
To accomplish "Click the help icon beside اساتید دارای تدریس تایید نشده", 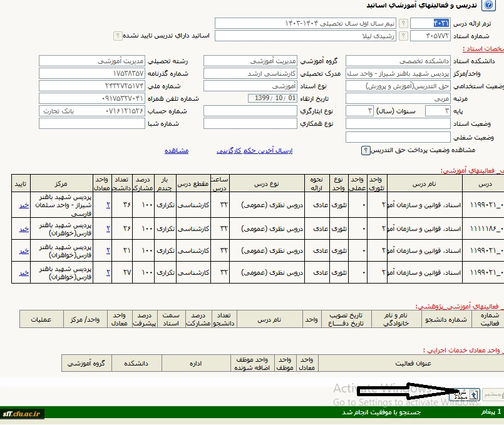I will [117, 36].
